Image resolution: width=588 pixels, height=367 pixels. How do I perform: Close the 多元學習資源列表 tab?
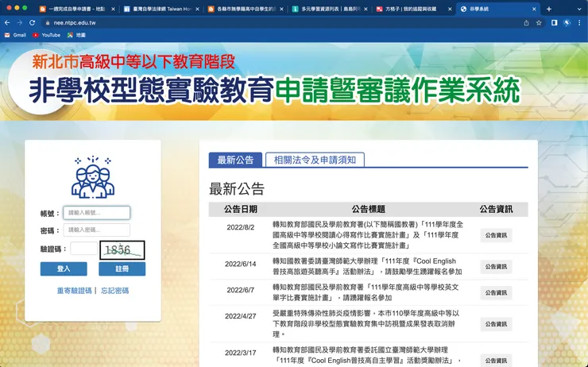click(366, 9)
